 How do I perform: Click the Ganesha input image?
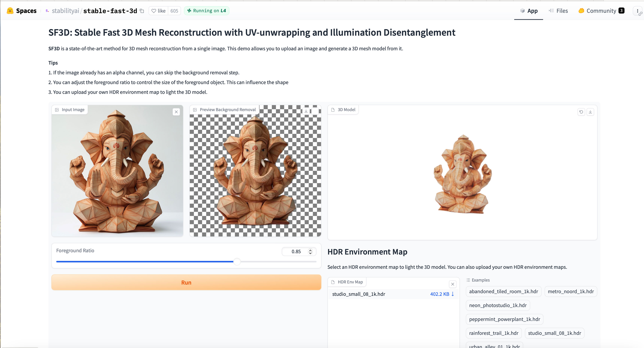coord(117,171)
